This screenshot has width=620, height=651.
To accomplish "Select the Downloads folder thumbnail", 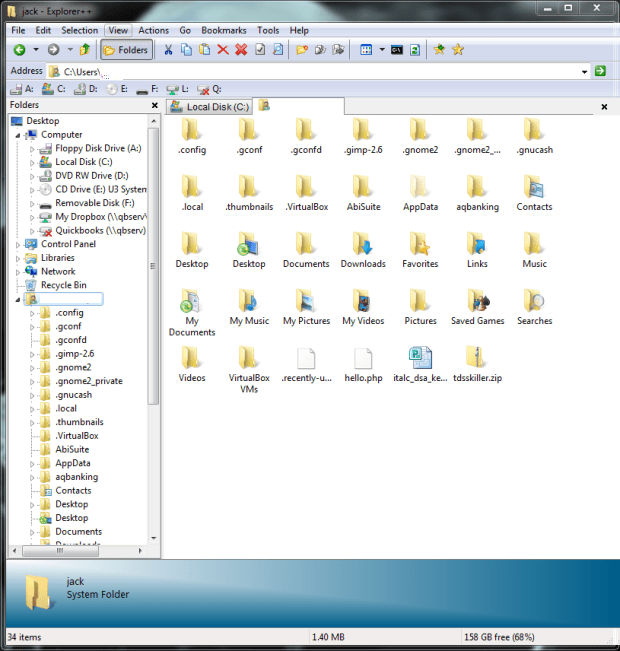I will tap(363, 250).
